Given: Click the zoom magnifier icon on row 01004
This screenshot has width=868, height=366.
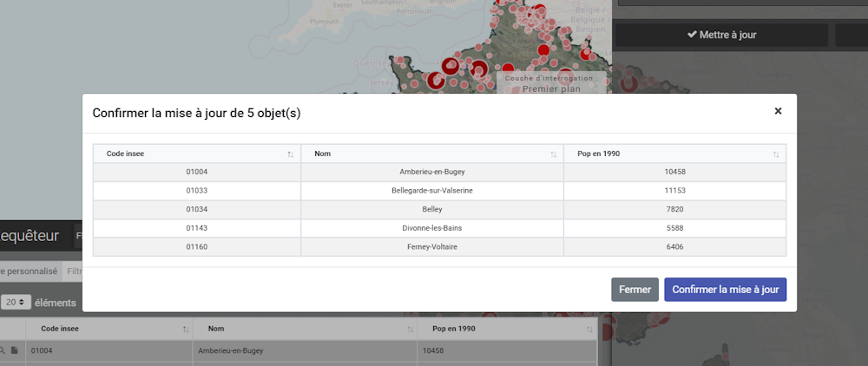Looking at the screenshot, I should click(x=3, y=351).
